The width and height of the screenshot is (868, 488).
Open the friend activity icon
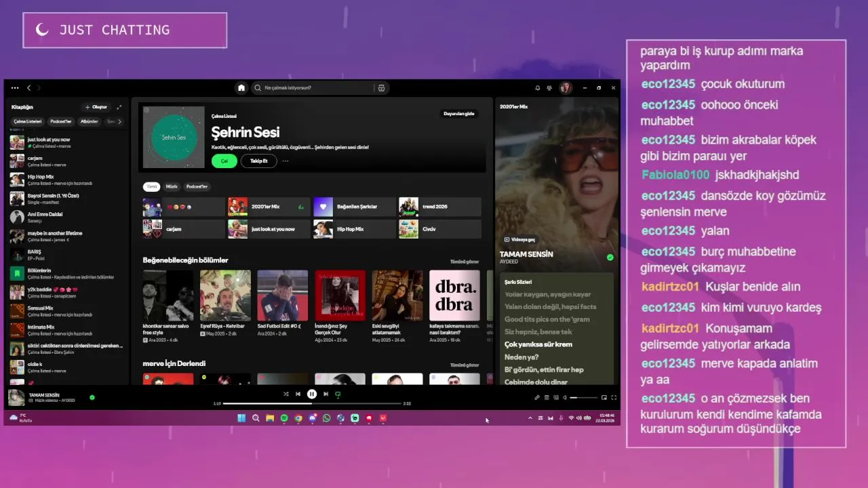point(549,88)
